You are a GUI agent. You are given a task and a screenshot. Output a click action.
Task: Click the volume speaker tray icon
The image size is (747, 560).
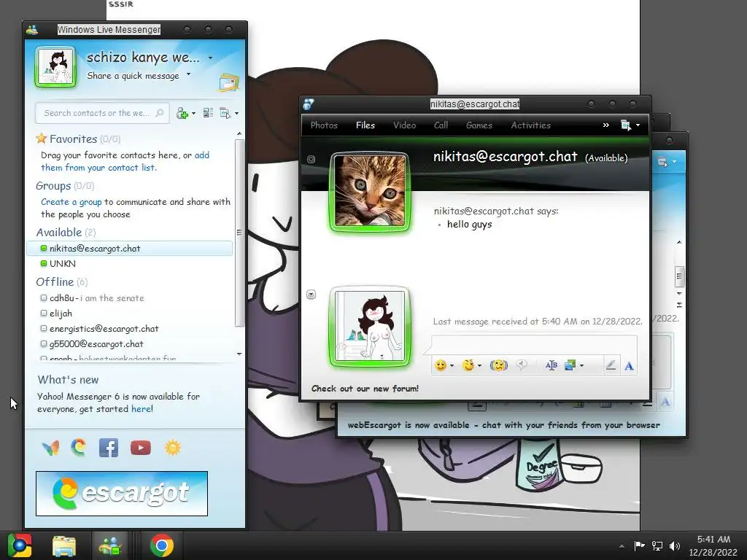click(675, 545)
